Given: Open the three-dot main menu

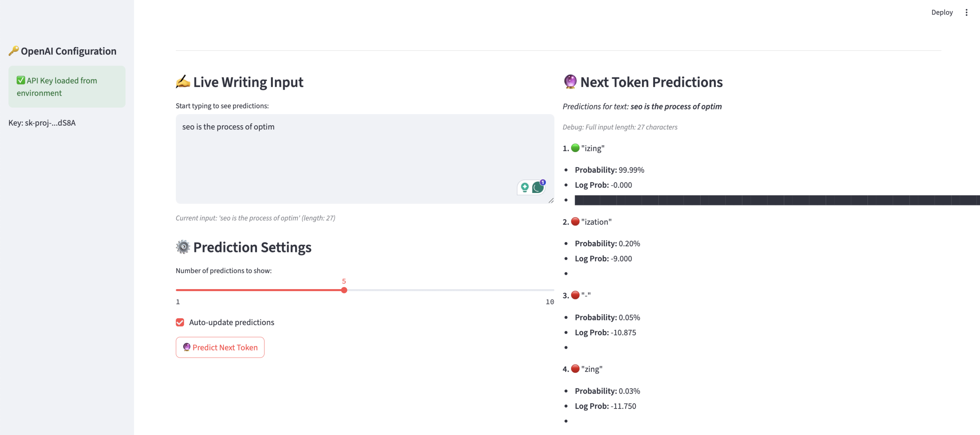Looking at the screenshot, I should click(966, 12).
